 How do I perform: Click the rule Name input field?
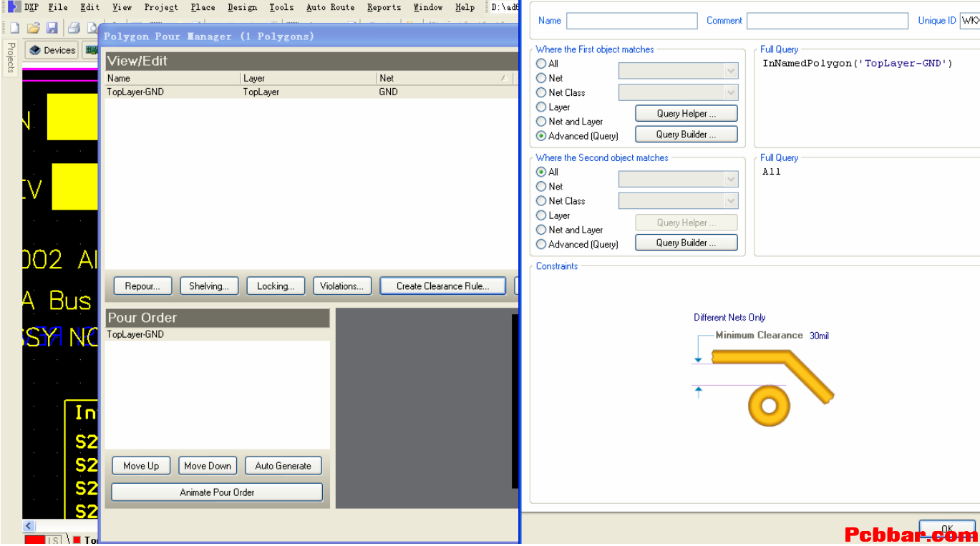[x=631, y=21]
